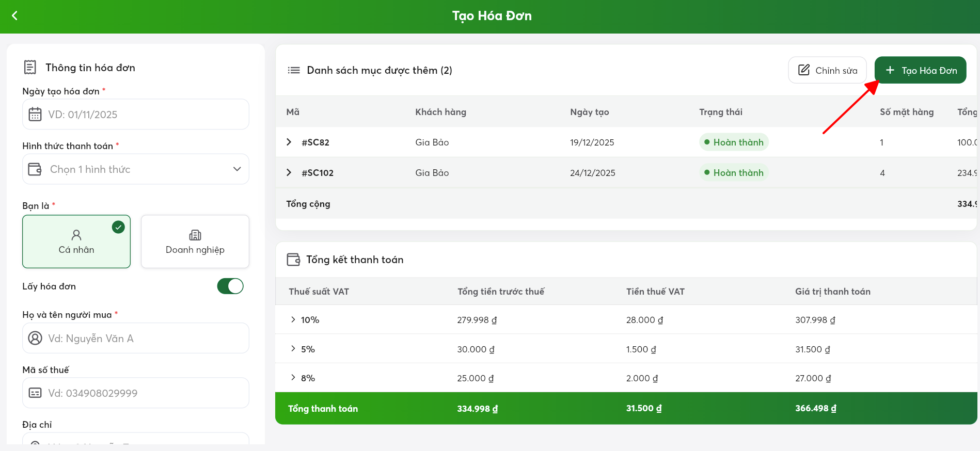This screenshot has height=451, width=980.
Task: Click the wallet icon in payment field
Action: pos(35,169)
